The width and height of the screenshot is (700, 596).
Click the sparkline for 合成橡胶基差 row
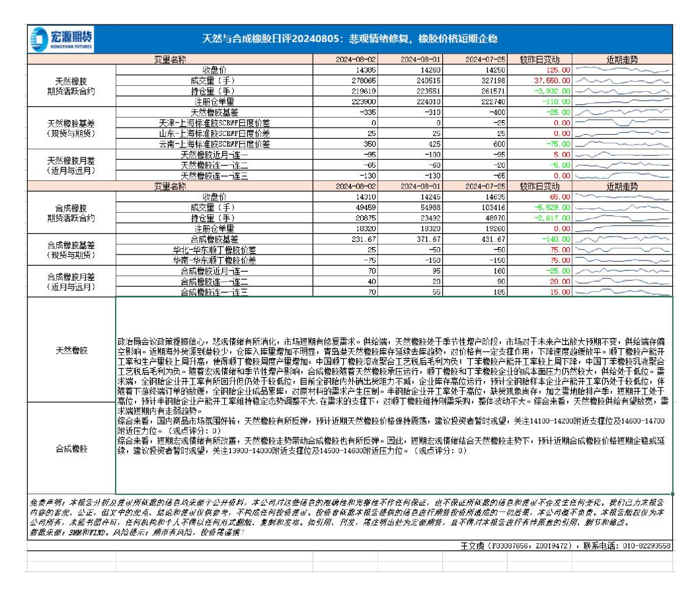click(x=621, y=239)
